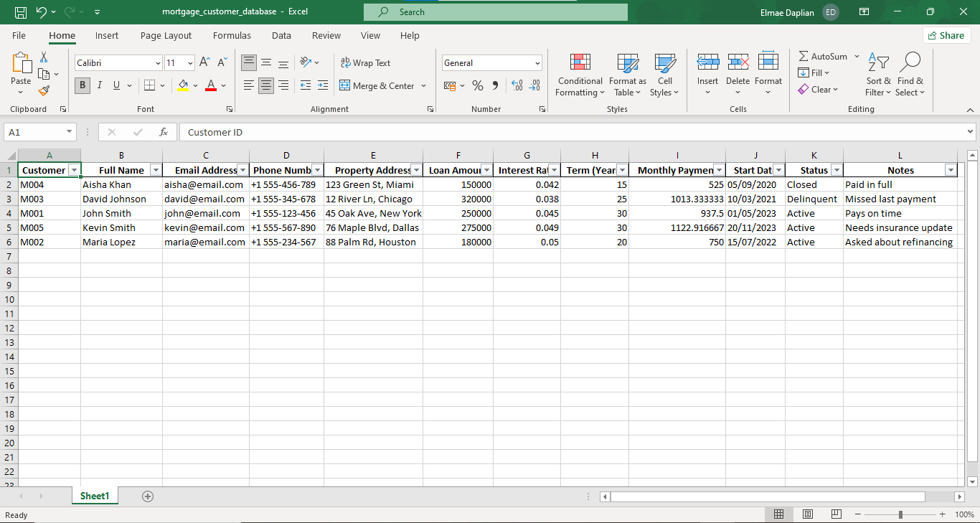
Task: Click the Clear button
Action: 817,89
